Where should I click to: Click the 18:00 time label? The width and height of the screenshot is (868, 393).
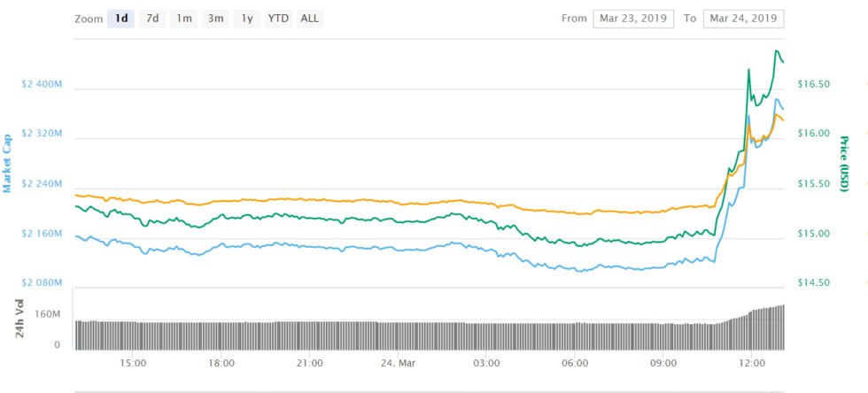click(x=221, y=363)
